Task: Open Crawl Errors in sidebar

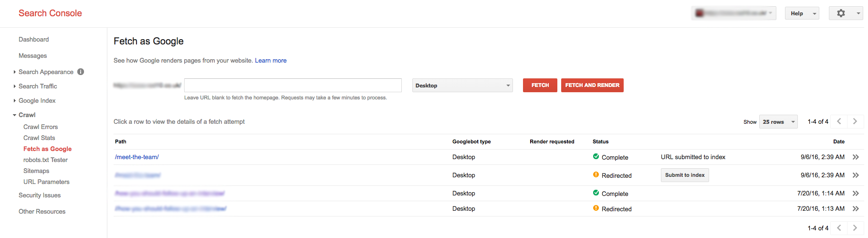Action: click(41, 127)
